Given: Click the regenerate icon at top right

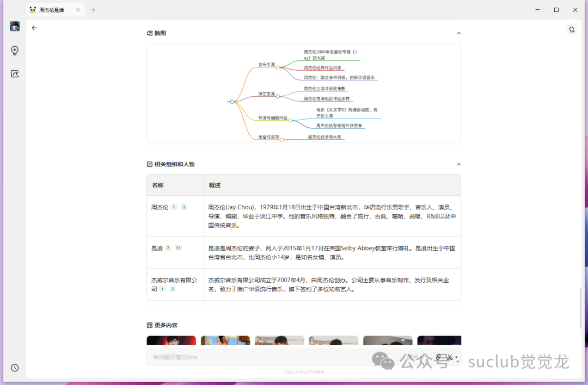Looking at the screenshot, I should coord(572,29).
